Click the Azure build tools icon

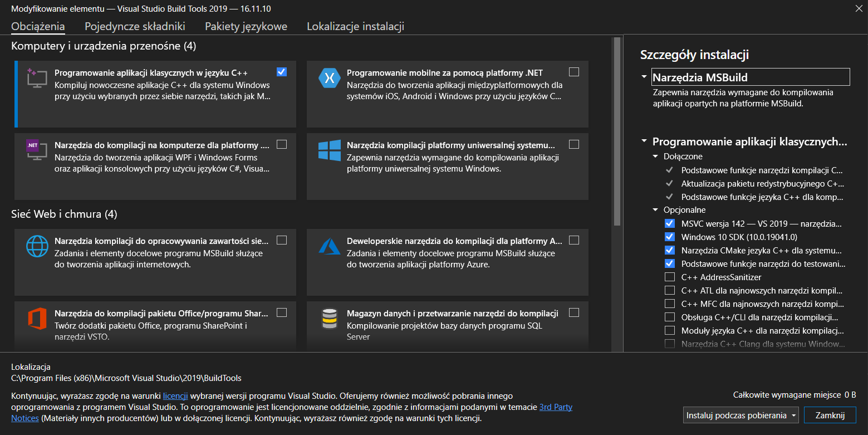(x=329, y=246)
